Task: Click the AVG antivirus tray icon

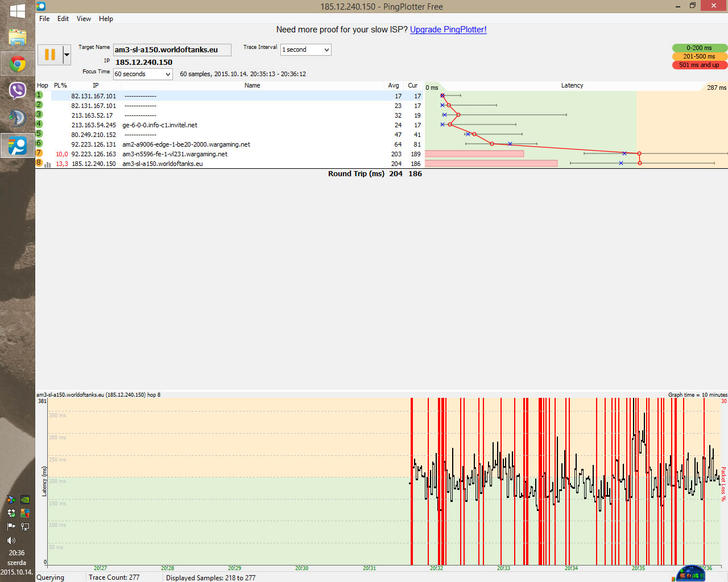Action: (25, 513)
